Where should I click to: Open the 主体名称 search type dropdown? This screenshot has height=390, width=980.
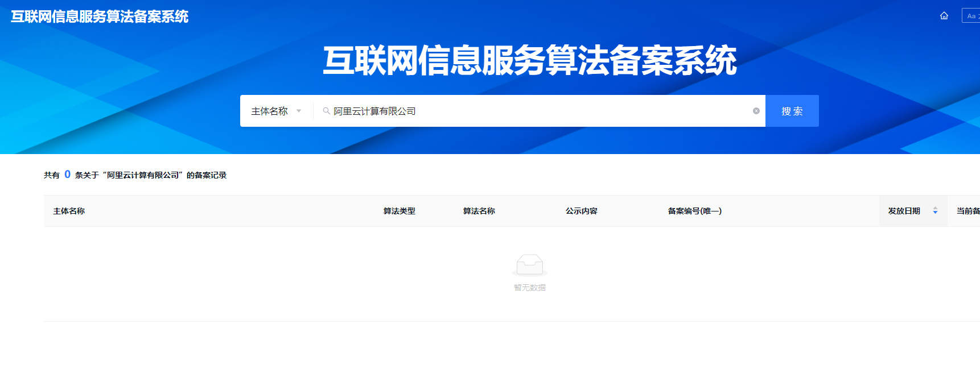click(277, 111)
